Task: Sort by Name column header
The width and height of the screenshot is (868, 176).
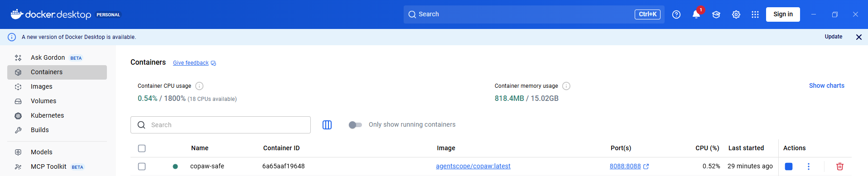Action: click(x=200, y=148)
